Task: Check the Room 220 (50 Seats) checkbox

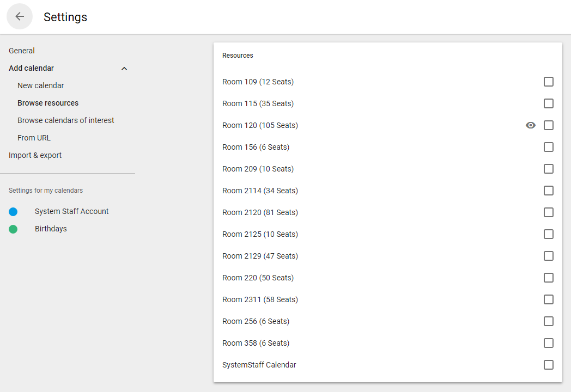Action: click(549, 278)
